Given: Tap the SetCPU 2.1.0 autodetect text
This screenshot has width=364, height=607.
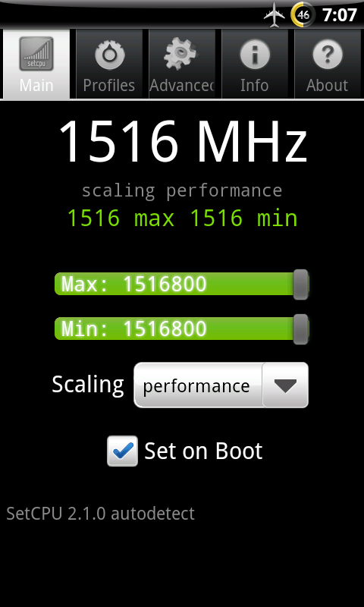Looking at the screenshot, I should point(101,514).
